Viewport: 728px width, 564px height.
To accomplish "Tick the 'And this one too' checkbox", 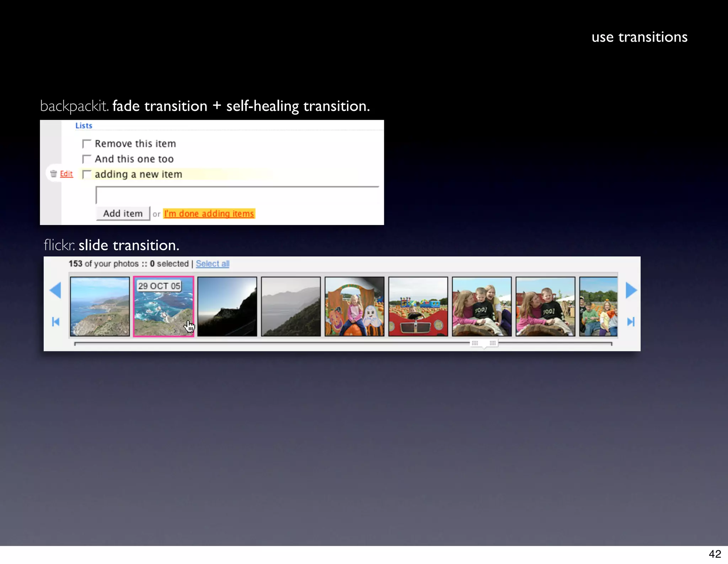I will pos(86,159).
